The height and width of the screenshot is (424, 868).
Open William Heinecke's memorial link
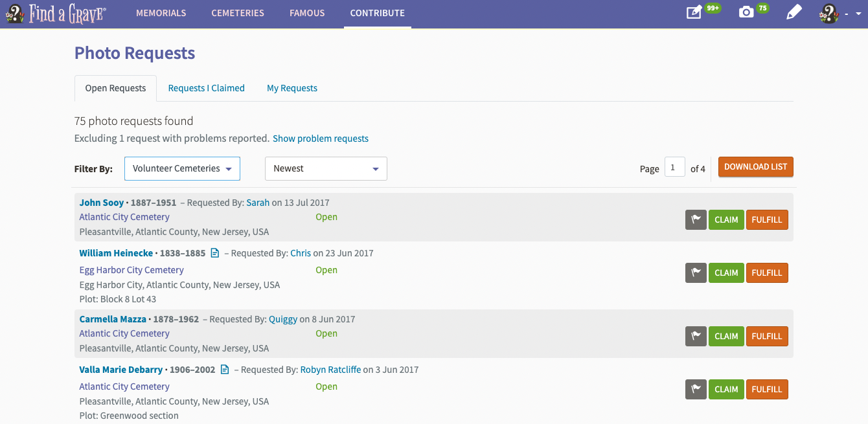point(117,253)
